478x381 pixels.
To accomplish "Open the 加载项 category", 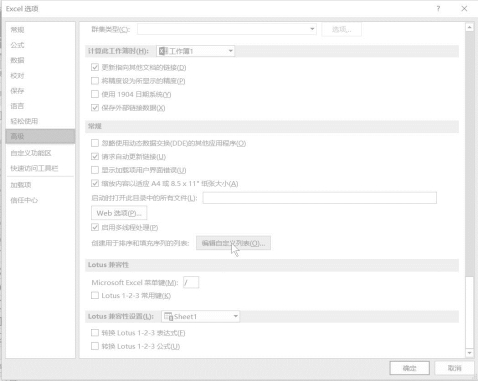I will (40, 185).
